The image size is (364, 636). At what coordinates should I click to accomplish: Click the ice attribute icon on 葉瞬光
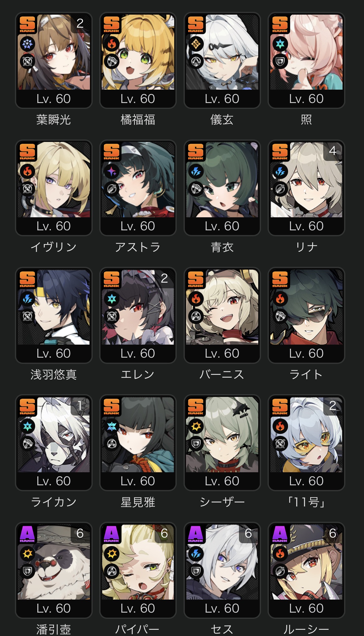click(27, 44)
